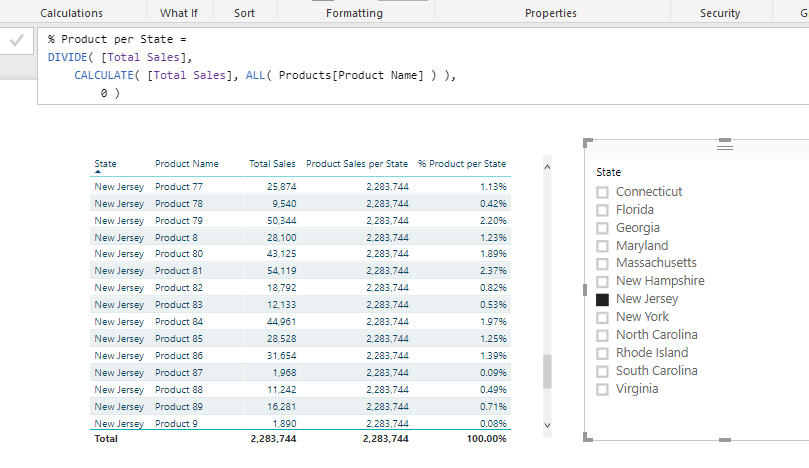Image resolution: width=809 pixels, height=468 pixels.
Task: Click the table scrollbar up arrow
Action: (547, 167)
